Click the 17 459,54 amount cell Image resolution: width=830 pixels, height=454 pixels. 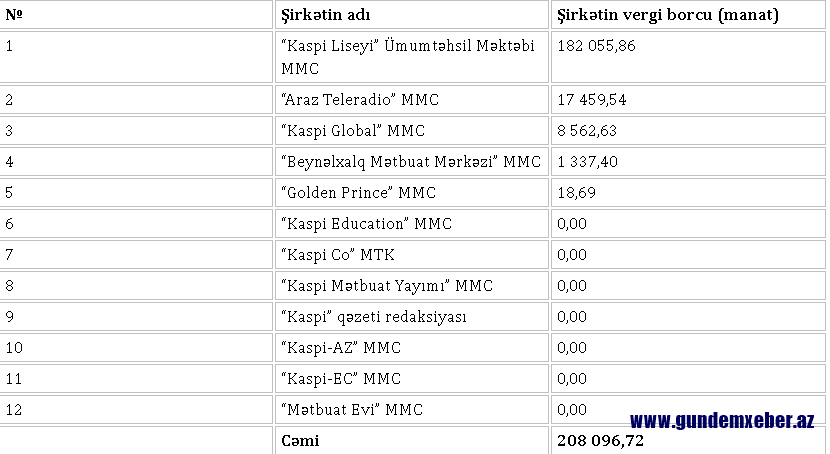688,99
